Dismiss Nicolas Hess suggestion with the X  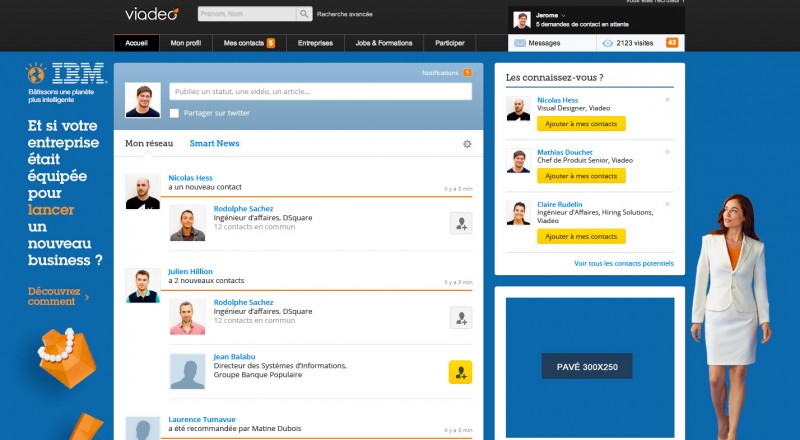coord(667,99)
